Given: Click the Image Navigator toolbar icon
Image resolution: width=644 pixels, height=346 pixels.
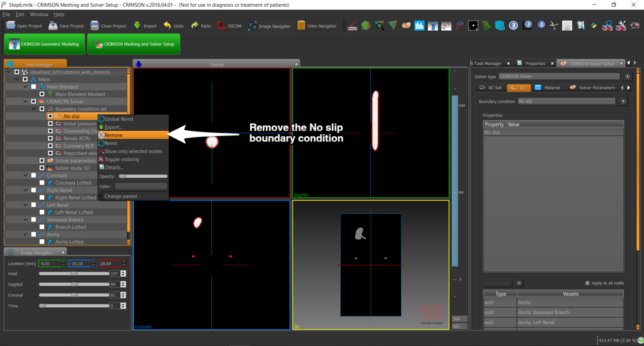Looking at the screenshot, I should (x=252, y=25).
